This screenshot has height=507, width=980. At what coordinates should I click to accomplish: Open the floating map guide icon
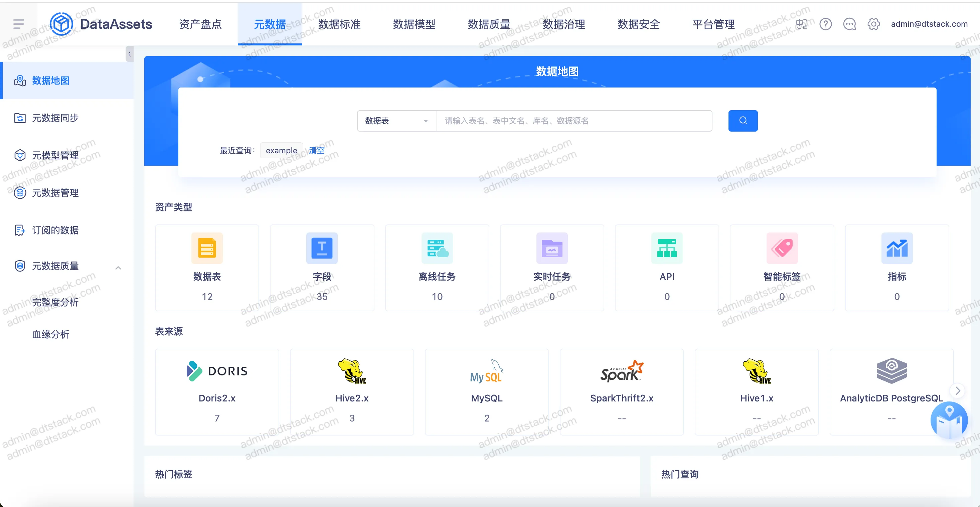pyautogui.click(x=949, y=420)
